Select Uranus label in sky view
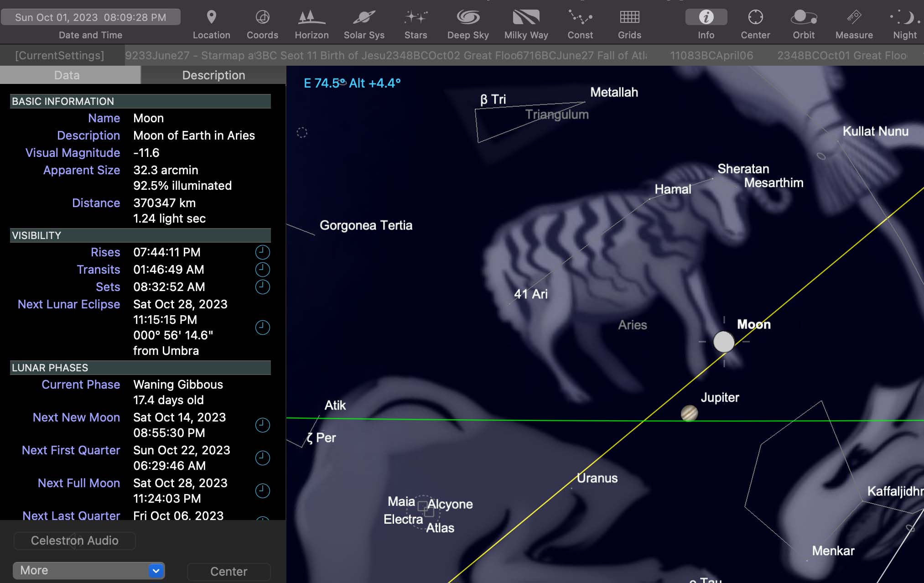The image size is (924, 583). pyautogui.click(x=597, y=478)
